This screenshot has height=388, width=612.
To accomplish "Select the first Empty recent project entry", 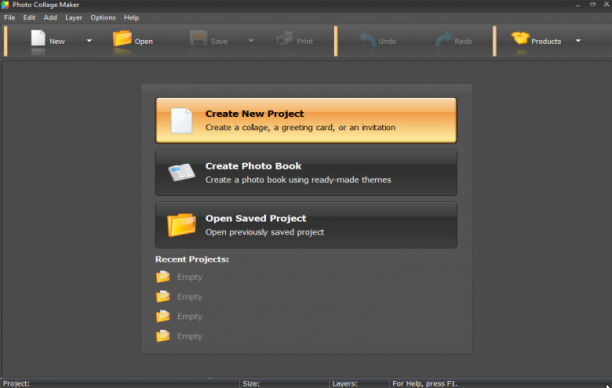I will 180,277.
